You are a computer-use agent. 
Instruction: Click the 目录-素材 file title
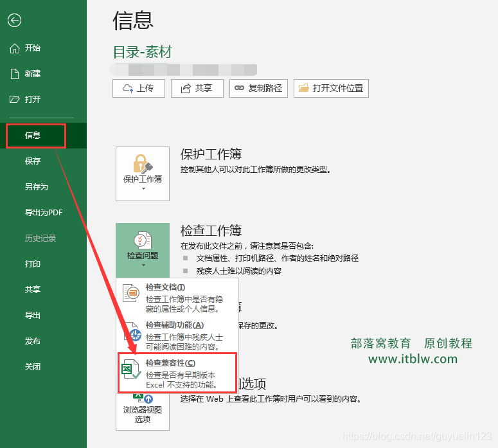tap(143, 52)
